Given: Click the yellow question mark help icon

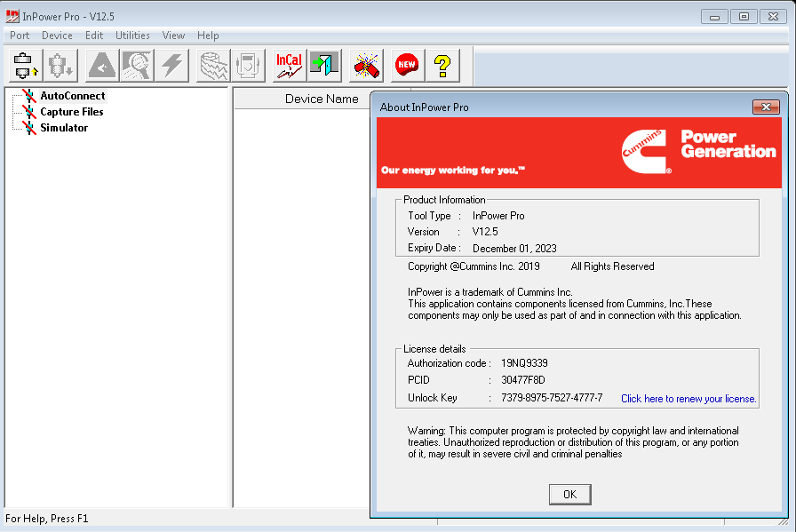Looking at the screenshot, I should 442,66.
